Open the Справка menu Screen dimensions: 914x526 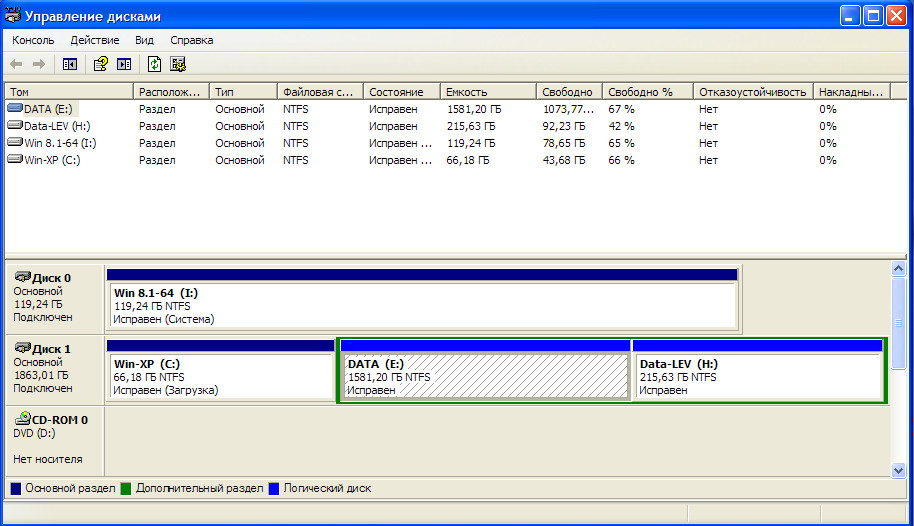191,40
